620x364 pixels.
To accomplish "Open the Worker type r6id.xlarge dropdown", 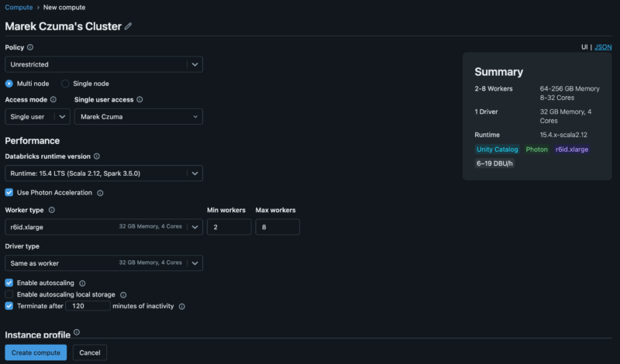I will click(x=104, y=227).
